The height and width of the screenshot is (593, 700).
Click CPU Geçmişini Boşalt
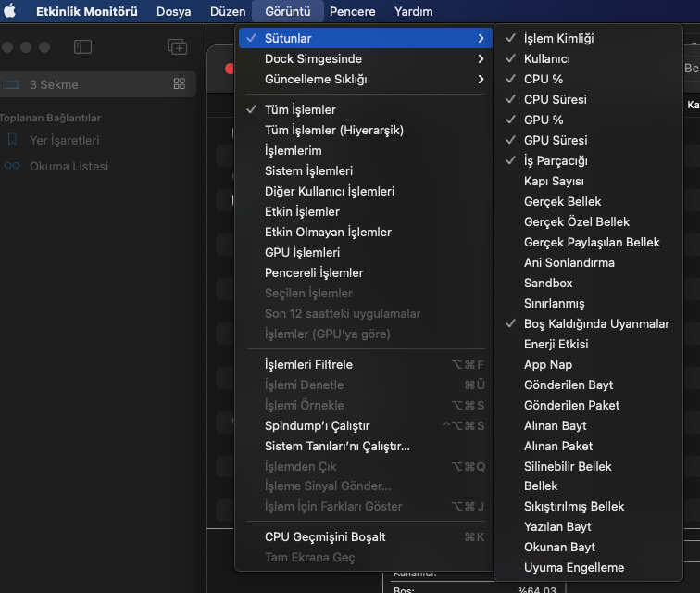point(366,536)
